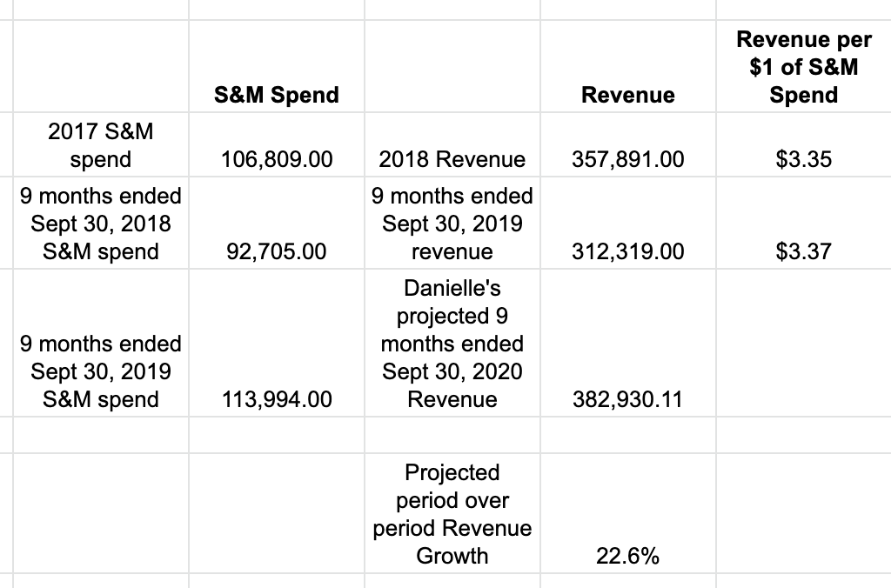Click the cell containing 113,994.00

pyautogui.click(x=276, y=343)
